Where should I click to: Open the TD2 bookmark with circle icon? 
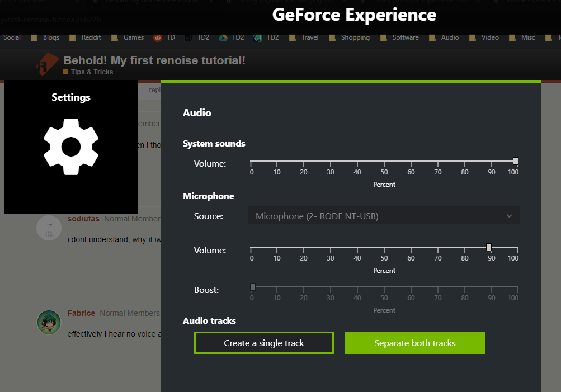click(197, 37)
